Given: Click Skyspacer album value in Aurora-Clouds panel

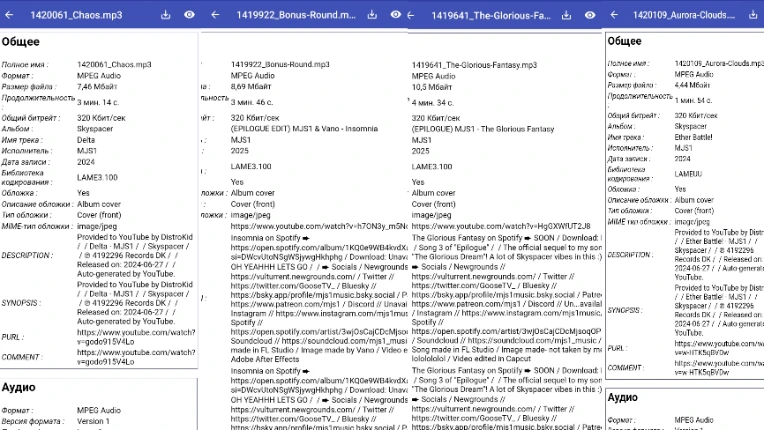Looking at the screenshot, I should click(x=690, y=126).
